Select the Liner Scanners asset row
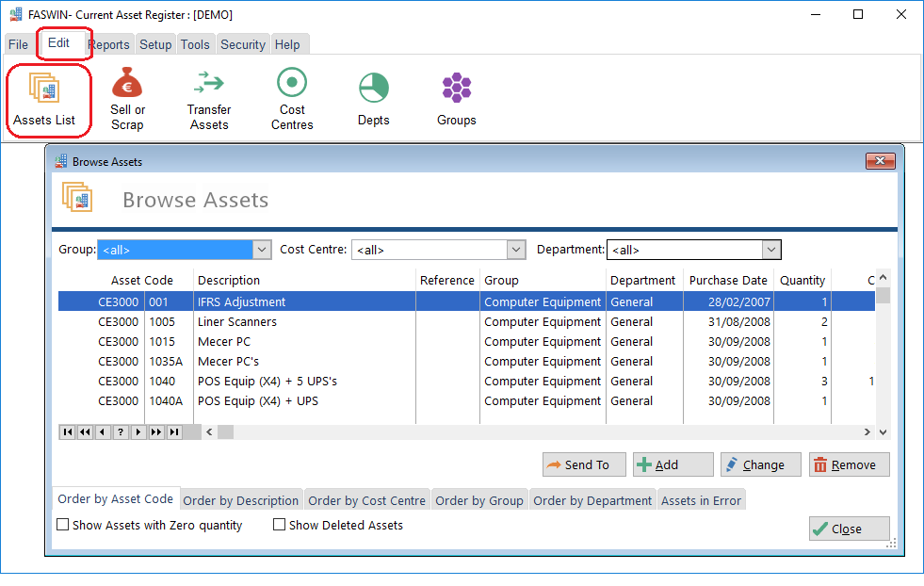The width and height of the screenshot is (924, 586). tap(466, 322)
